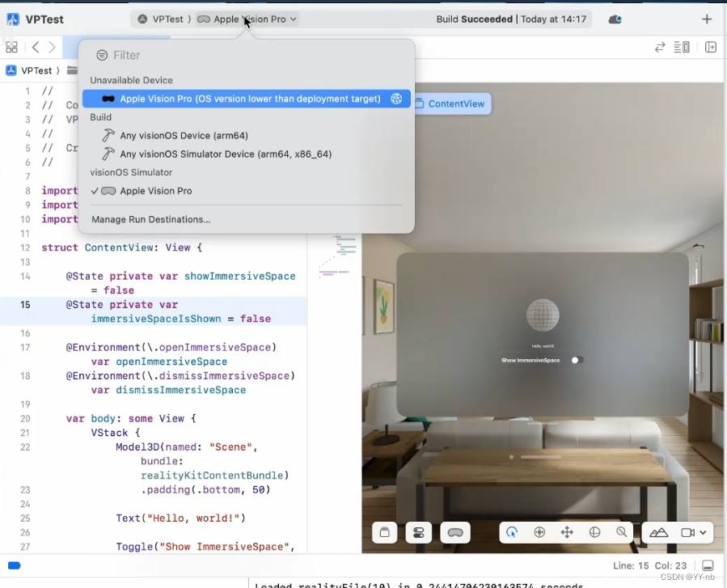
Task: Go forward with the right chevron
Action: click(52, 47)
